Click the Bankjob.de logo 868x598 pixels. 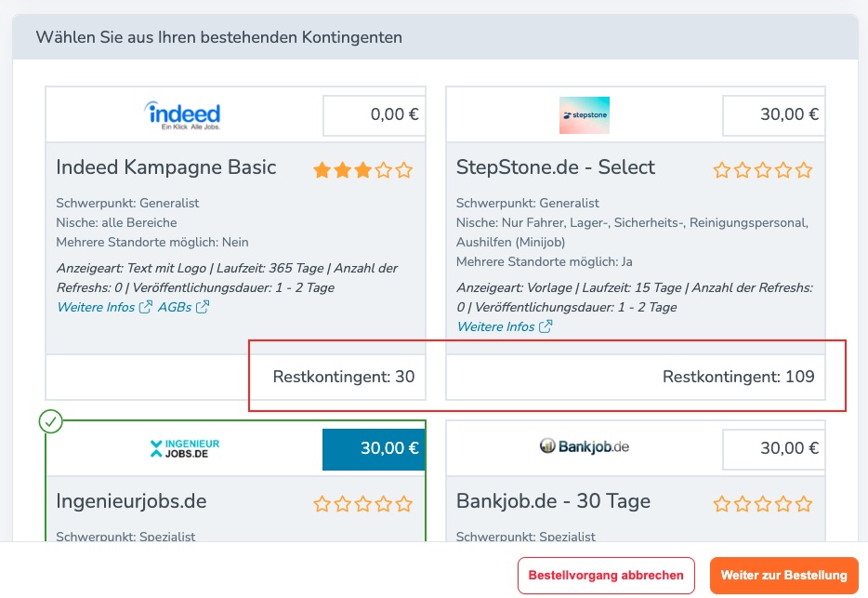[x=585, y=446]
